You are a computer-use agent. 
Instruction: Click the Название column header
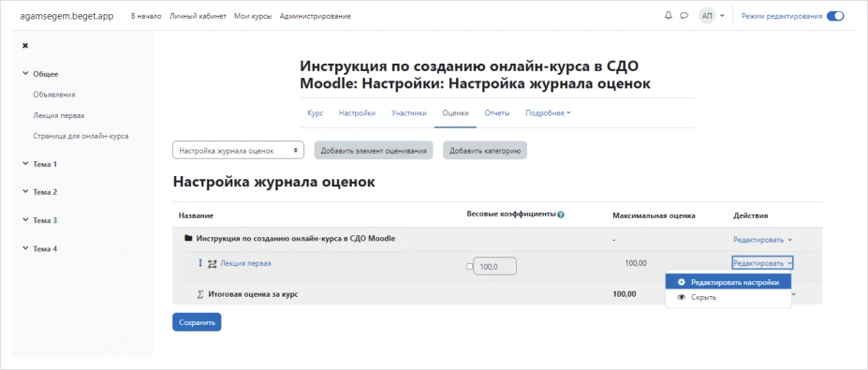click(196, 215)
